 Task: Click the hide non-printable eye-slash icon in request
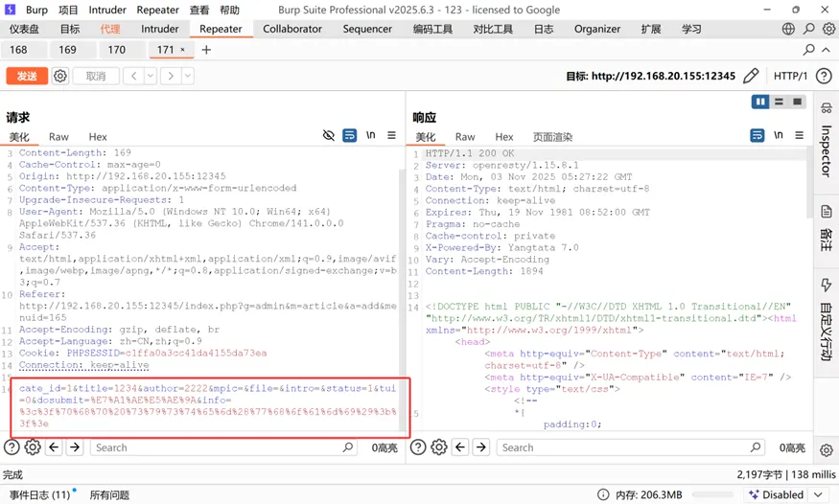click(329, 136)
